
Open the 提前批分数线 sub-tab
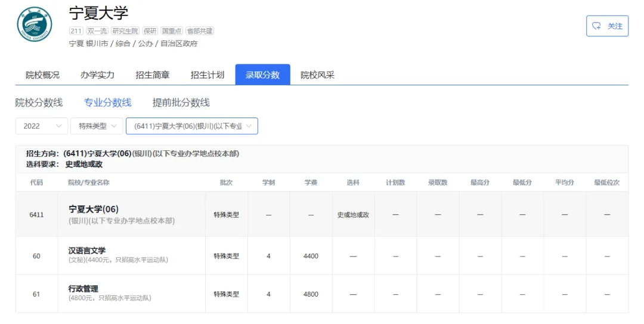(x=181, y=103)
